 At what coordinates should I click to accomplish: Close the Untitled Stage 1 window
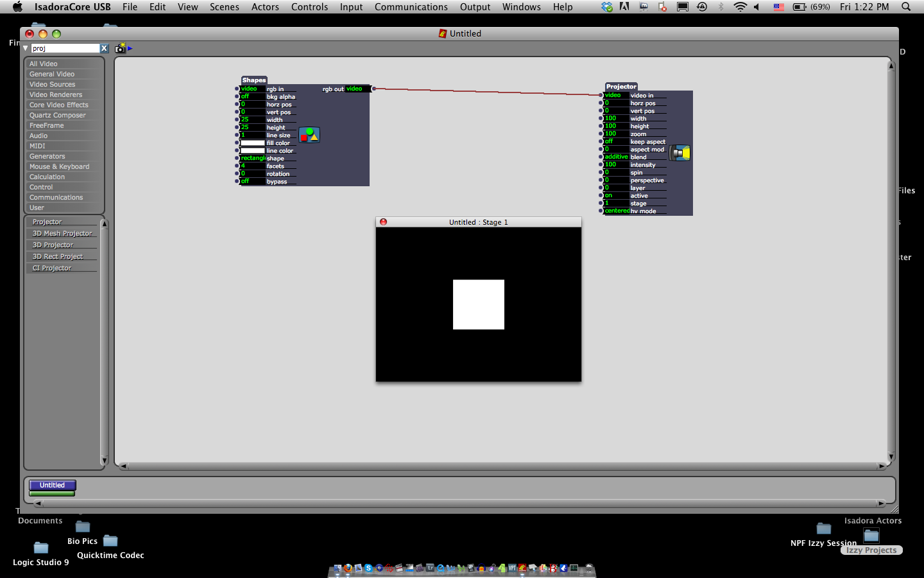[383, 222]
